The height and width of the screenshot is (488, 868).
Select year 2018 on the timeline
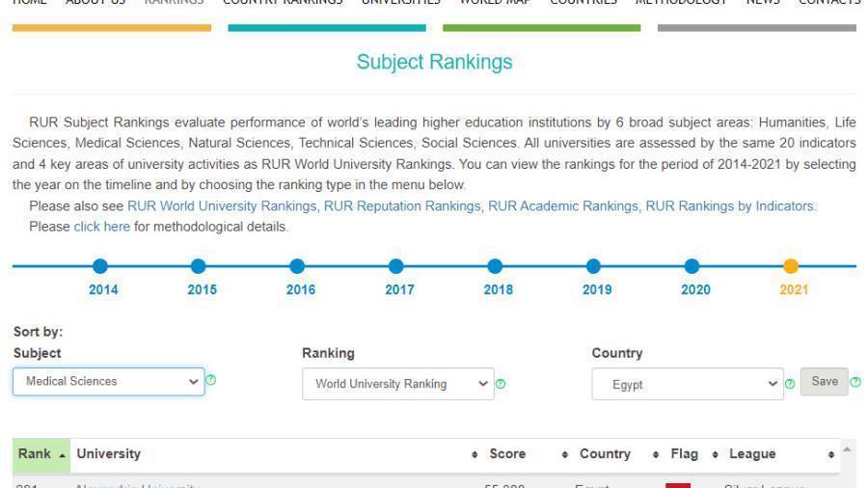(x=495, y=266)
